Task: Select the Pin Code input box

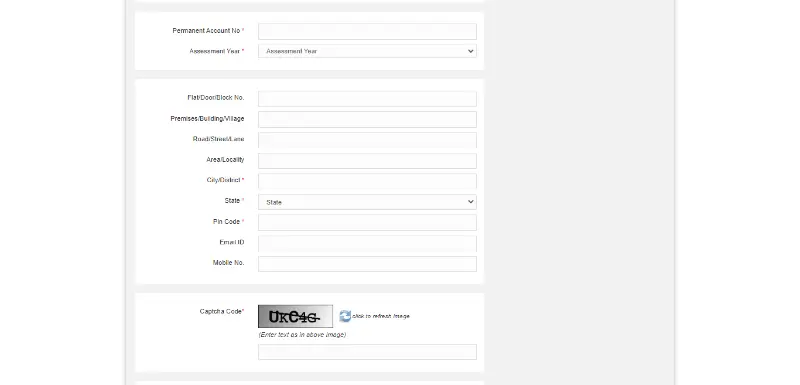Action: click(x=367, y=222)
